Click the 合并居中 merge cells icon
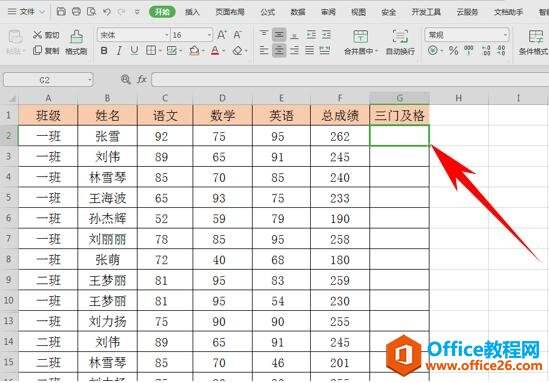The height and width of the screenshot is (383, 549). [360, 36]
